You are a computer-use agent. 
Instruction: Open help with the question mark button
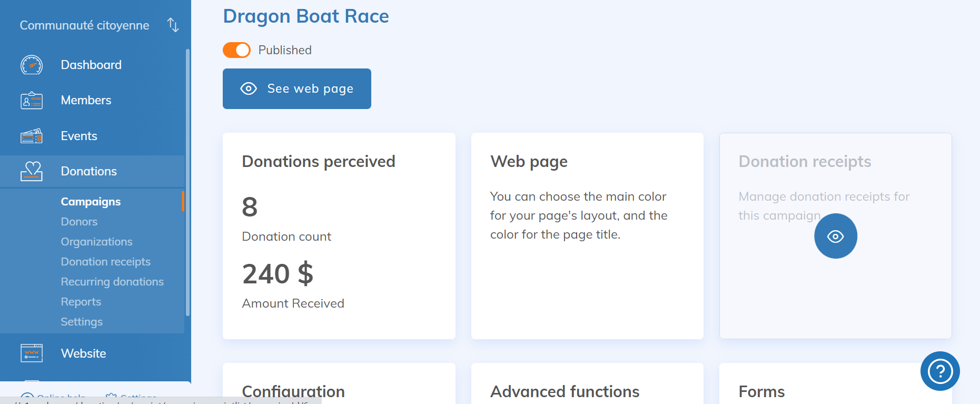(940, 371)
